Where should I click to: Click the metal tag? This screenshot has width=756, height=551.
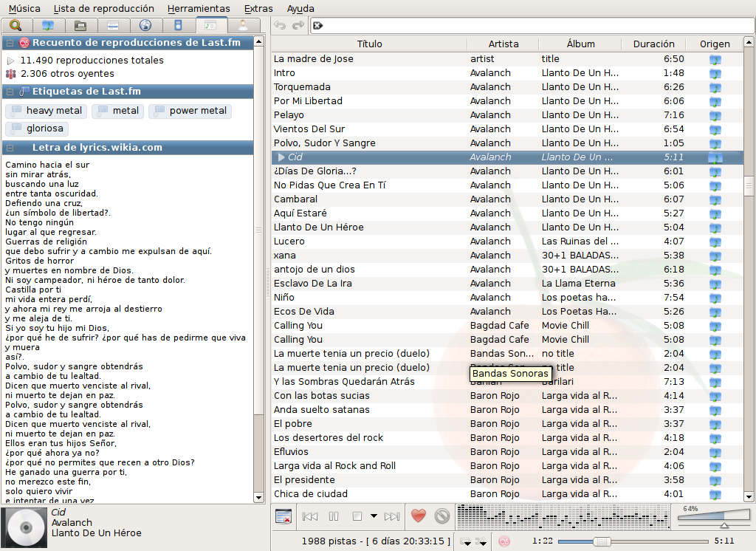tap(118, 111)
